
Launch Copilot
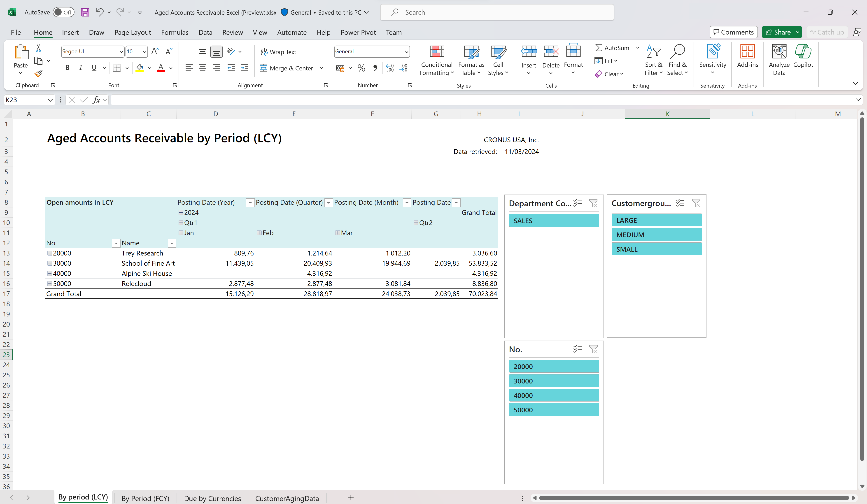803,57
